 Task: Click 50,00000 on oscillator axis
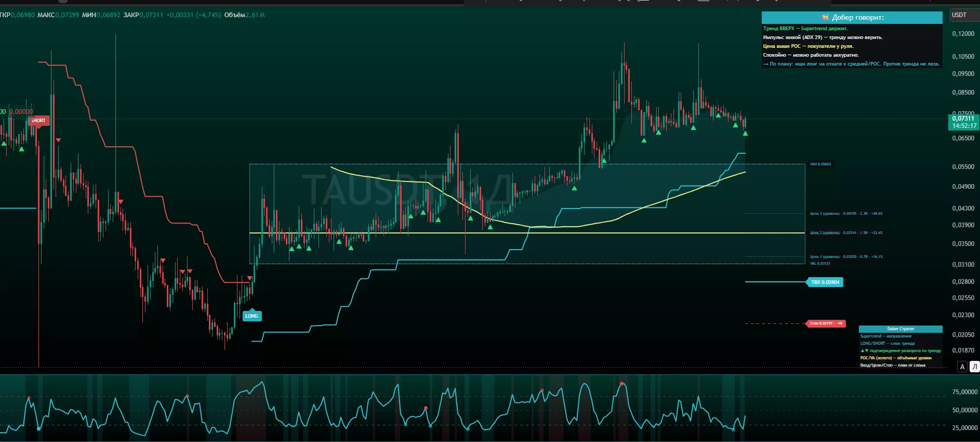[965, 410]
